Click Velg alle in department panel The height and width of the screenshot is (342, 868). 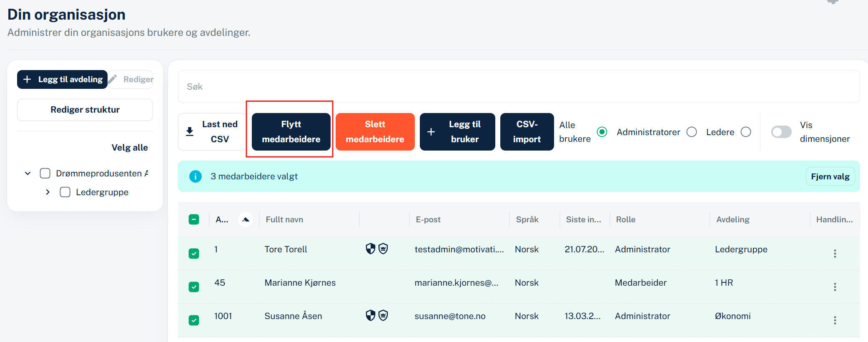click(x=130, y=148)
